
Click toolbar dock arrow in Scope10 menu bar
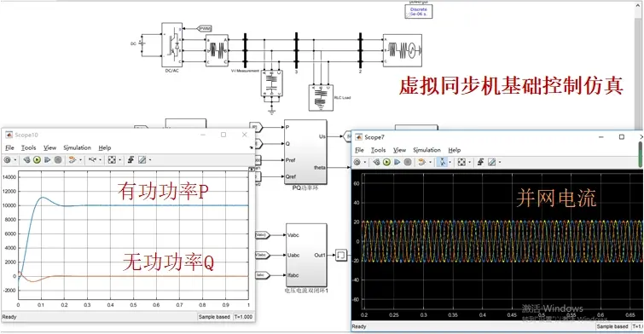252,147
